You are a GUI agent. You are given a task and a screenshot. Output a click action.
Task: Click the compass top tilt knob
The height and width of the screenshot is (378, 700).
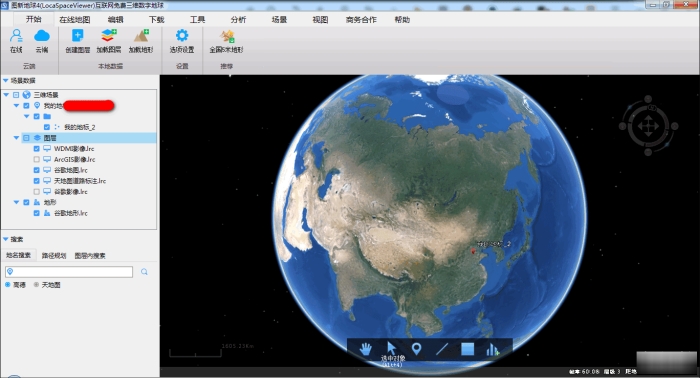click(x=648, y=99)
